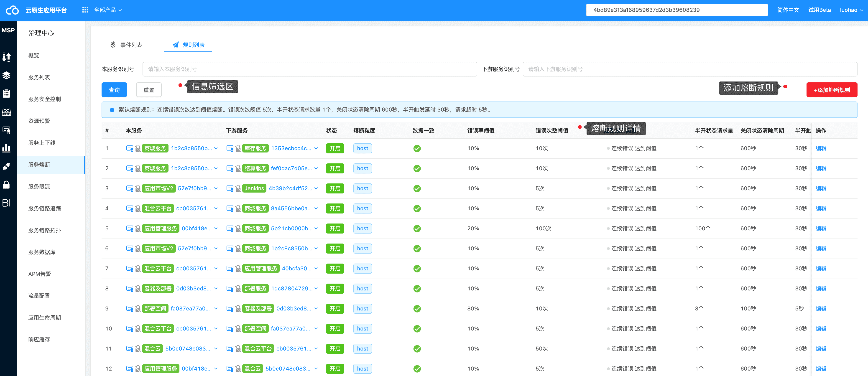This screenshot has width=868, height=376.
Task: Switch to the 事件列表 tab
Action: click(126, 45)
